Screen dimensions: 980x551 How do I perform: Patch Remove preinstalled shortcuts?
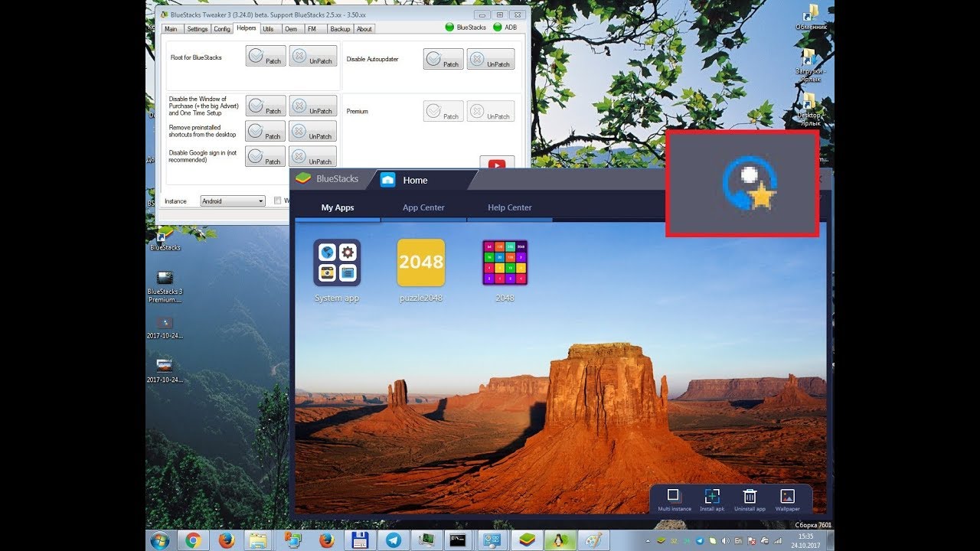tap(266, 131)
